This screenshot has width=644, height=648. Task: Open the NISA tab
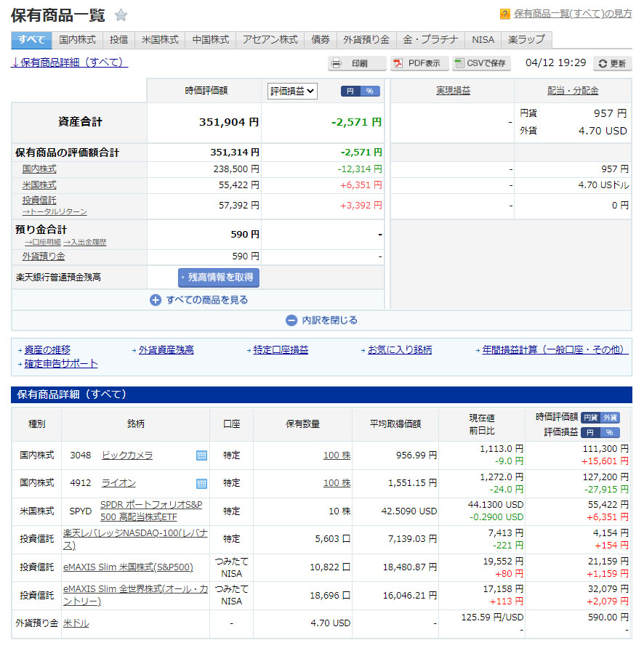483,40
